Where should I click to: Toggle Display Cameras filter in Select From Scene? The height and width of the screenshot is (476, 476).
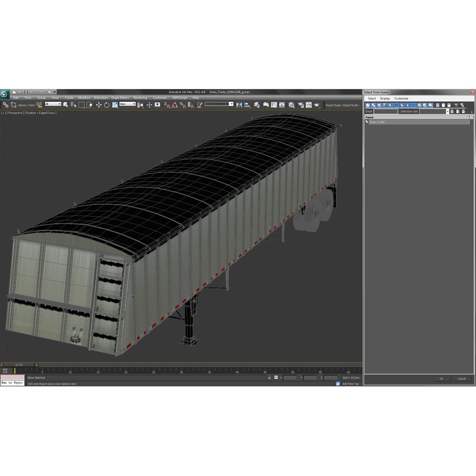click(x=385, y=105)
